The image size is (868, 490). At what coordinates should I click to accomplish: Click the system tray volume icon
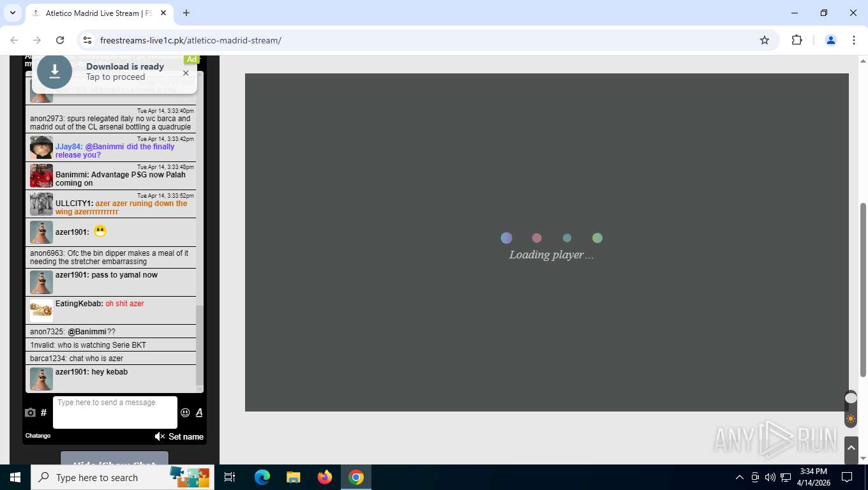770,477
